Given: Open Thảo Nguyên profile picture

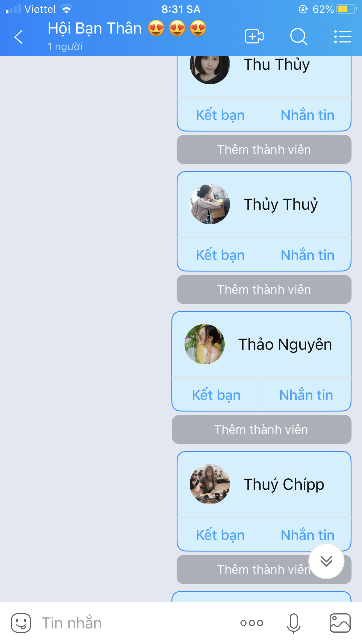Looking at the screenshot, I should click(205, 344).
